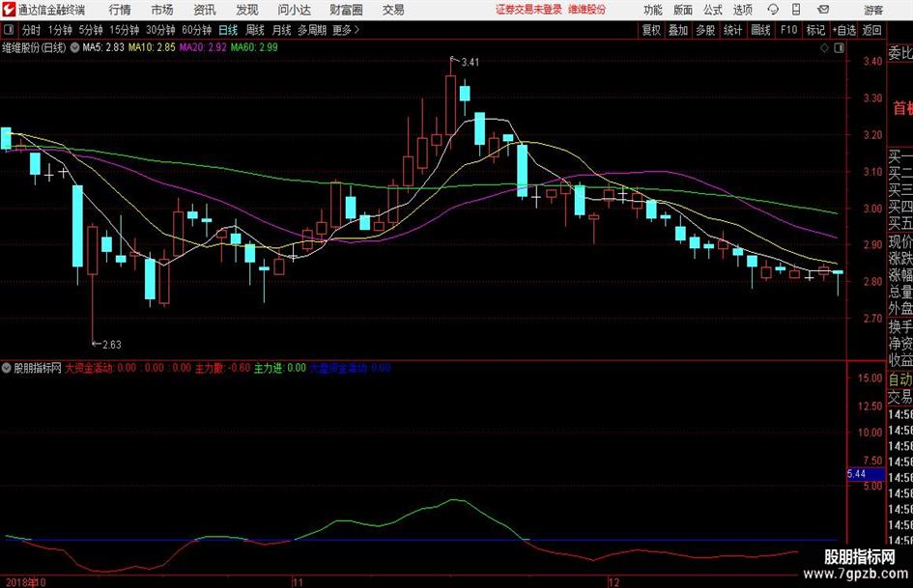Image resolution: width=913 pixels, height=588 pixels.
Task: Click the customer service headset icon
Action: 773,10
